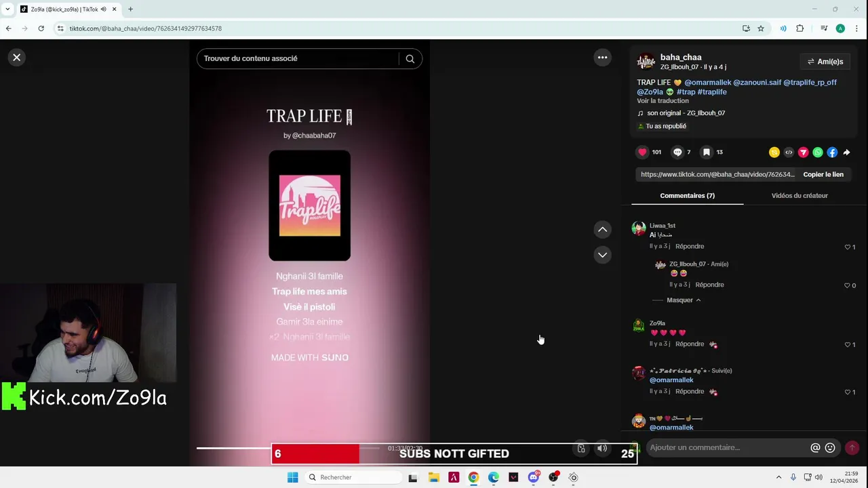Click the address bar URL
This screenshot has width=868, height=488.
[145, 28]
